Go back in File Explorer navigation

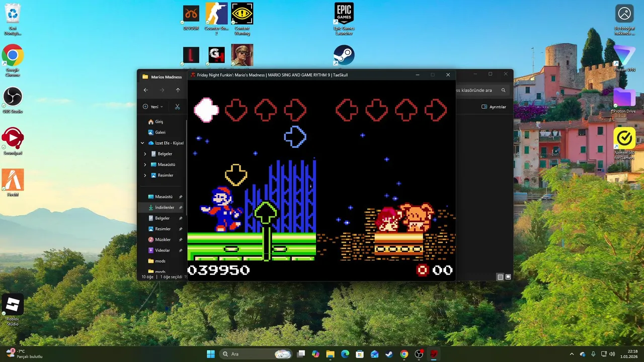click(x=146, y=90)
